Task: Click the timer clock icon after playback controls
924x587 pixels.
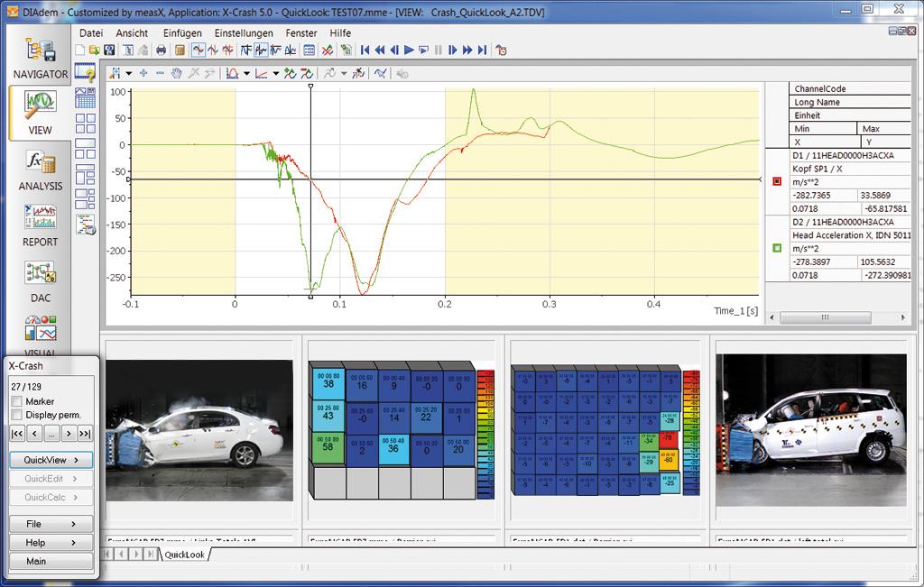Action: [502, 50]
